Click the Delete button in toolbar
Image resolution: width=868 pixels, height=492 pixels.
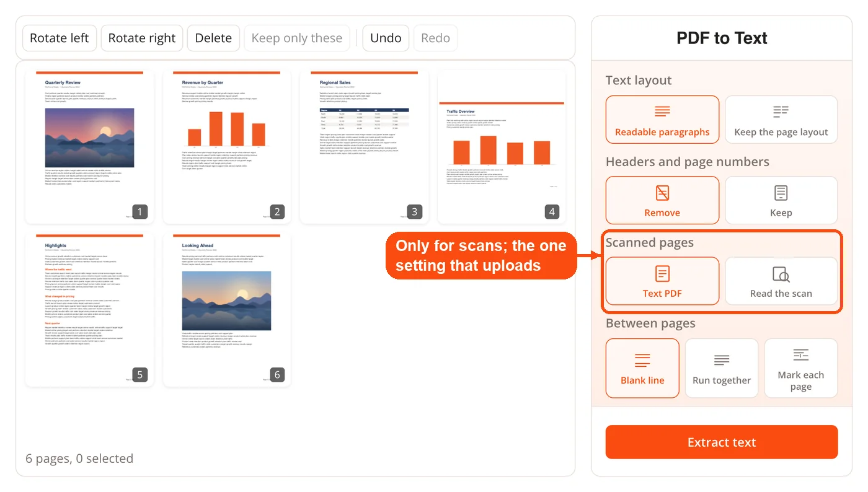213,38
